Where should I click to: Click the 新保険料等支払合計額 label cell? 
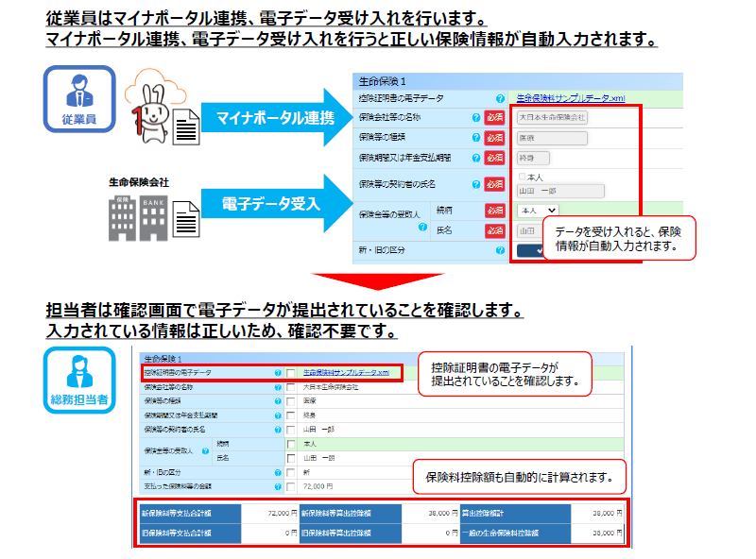pyautogui.click(x=191, y=514)
